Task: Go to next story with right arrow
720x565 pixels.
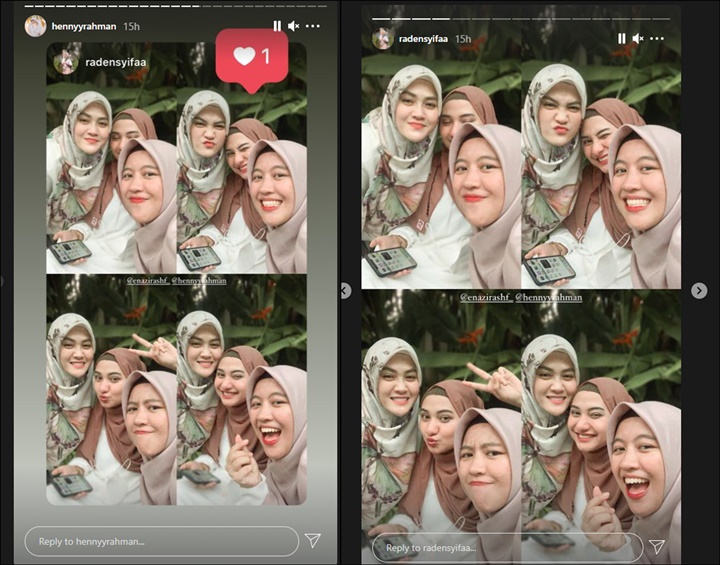Action: (699, 290)
